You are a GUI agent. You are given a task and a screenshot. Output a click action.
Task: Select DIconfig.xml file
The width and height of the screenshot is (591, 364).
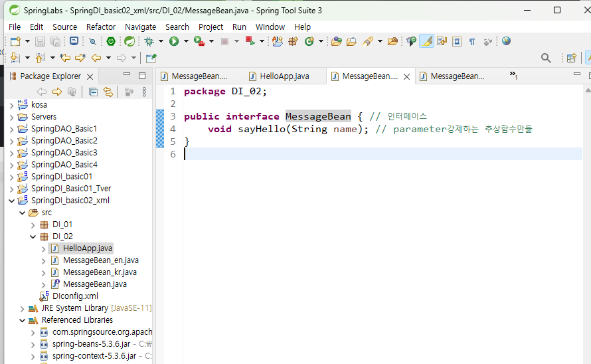click(x=76, y=296)
